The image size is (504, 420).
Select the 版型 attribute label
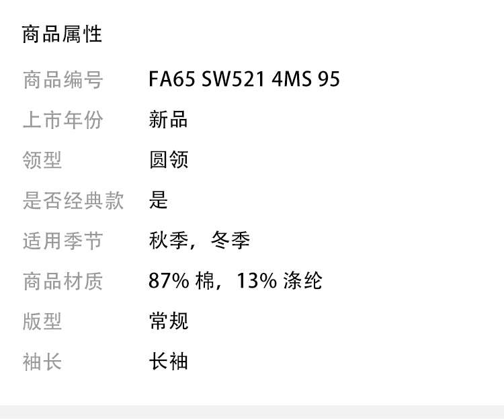tap(42, 321)
